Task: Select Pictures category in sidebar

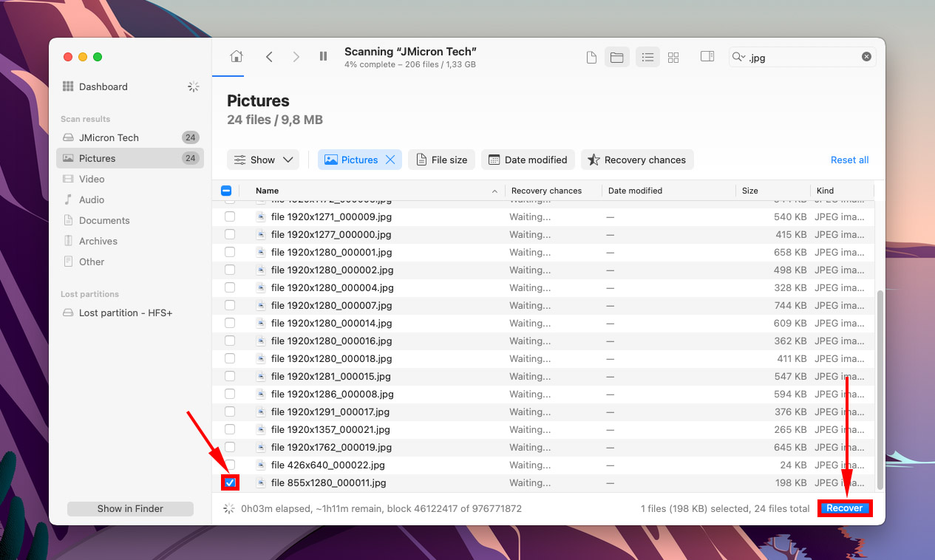Action: coord(130,158)
